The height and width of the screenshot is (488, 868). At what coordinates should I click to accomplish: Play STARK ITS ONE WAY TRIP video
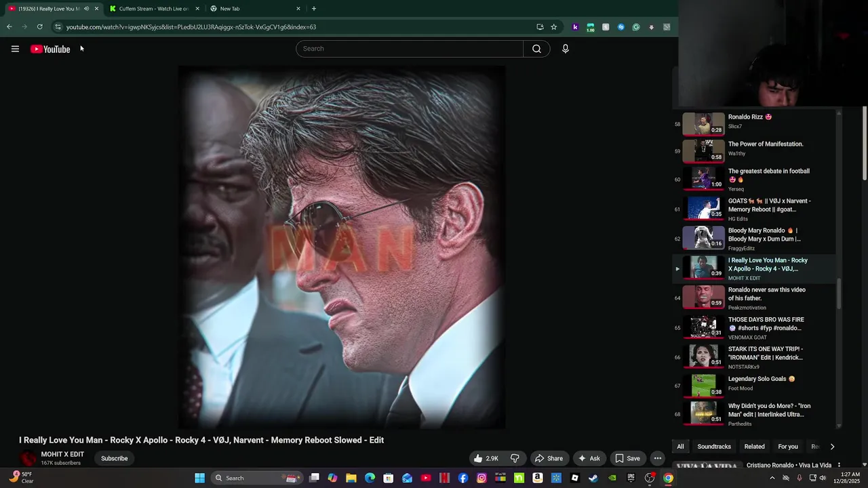754,357
